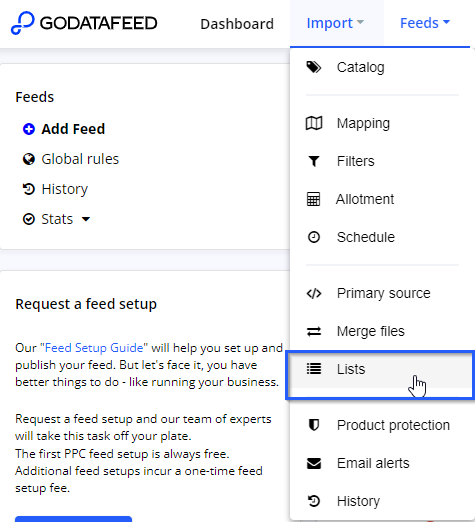Click the Merge files arrows icon

[x=314, y=331]
